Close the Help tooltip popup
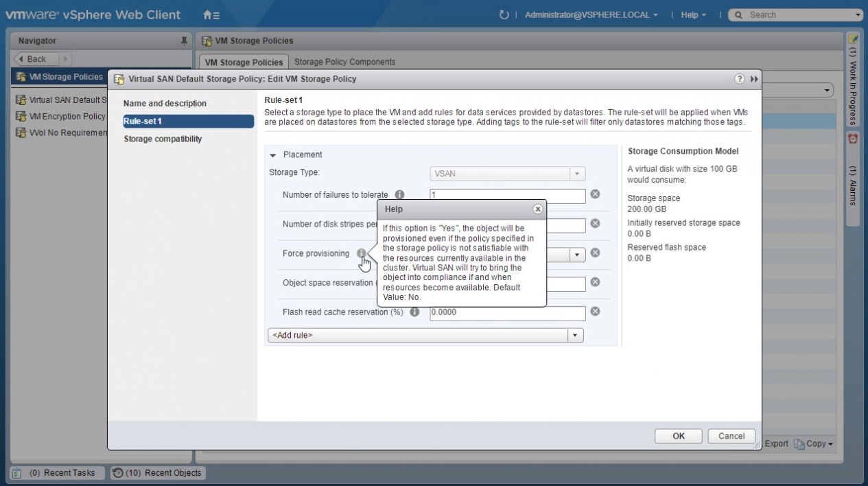Image resolution: width=868 pixels, height=486 pixels. (x=538, y=209)
